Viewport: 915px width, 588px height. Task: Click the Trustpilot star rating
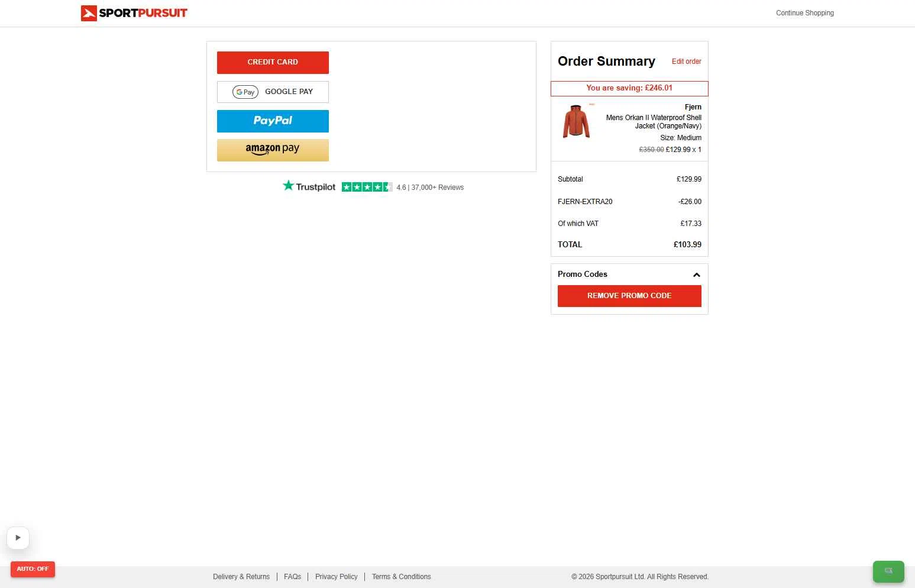367,187
